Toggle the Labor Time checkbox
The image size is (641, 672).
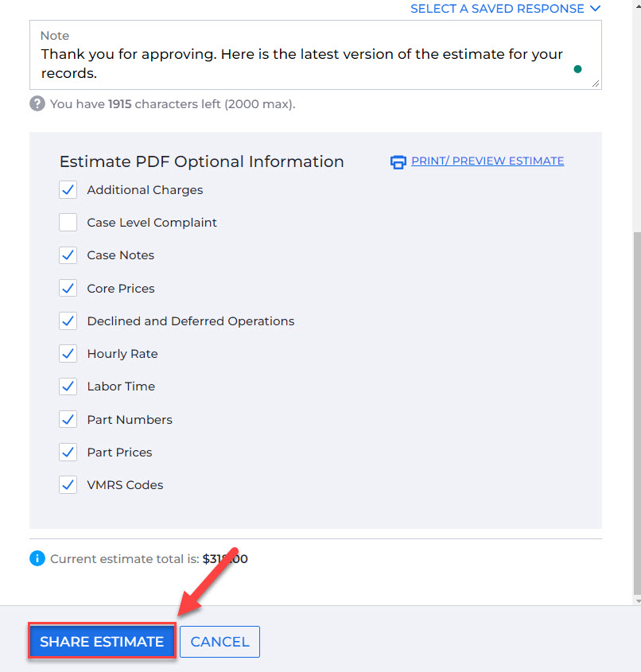pos(68,386)
